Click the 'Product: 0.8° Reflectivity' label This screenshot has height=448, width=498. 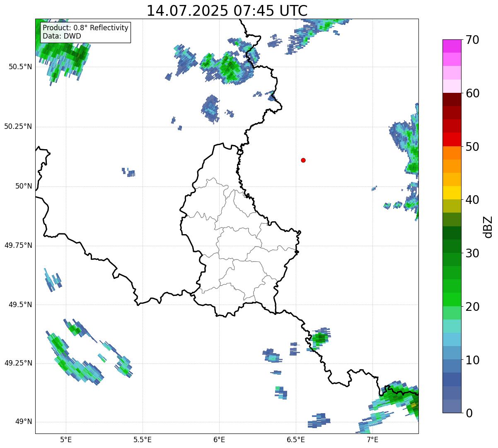pos(86,28)
